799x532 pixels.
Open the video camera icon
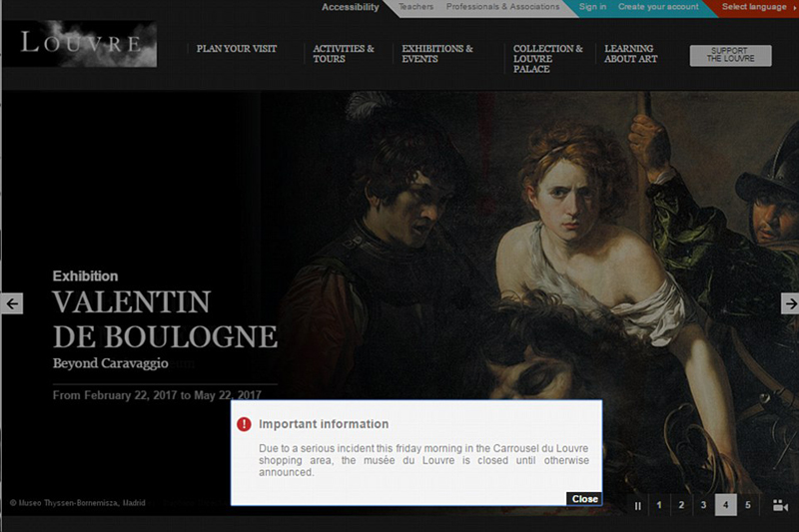tap(780, 505)
